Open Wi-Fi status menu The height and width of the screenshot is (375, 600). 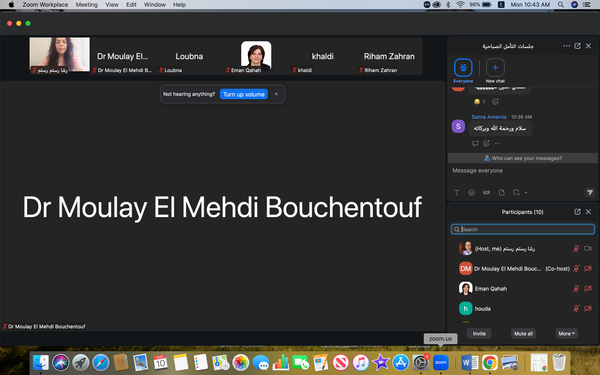(460, 5)
